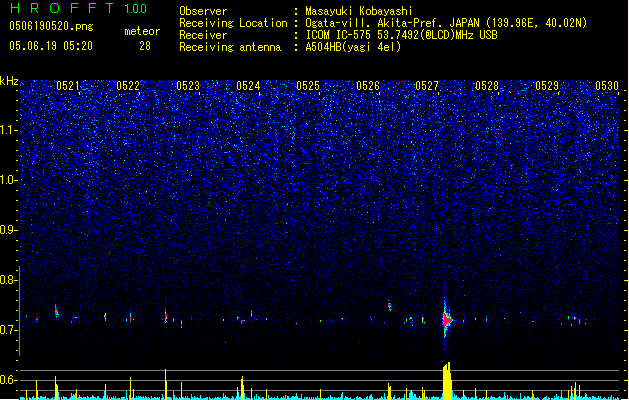Click the 0.7 frequency axis label
Image resolution: width=629 pixels, height=400 pixels.
pyautogui.click(x=9, y=330)
